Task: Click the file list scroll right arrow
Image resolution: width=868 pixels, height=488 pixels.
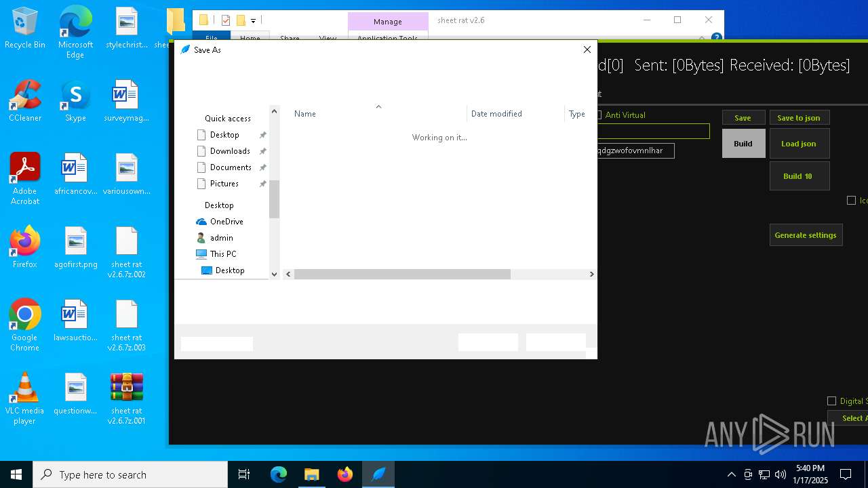Action: point(591,274)
